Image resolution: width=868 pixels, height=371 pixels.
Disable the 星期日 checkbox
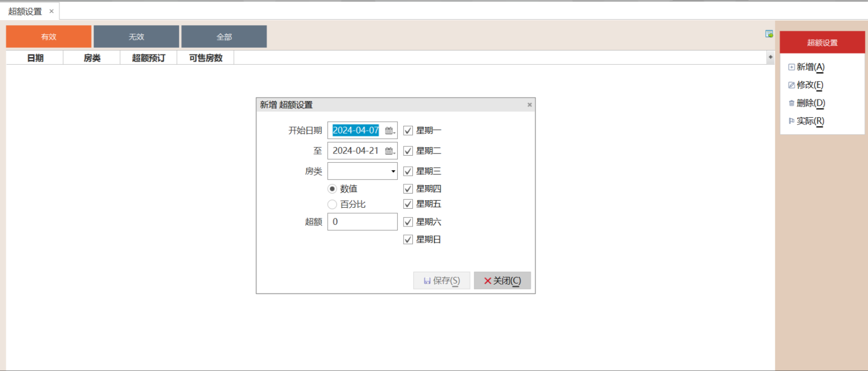pyautogui.click(x=408, y=240)
